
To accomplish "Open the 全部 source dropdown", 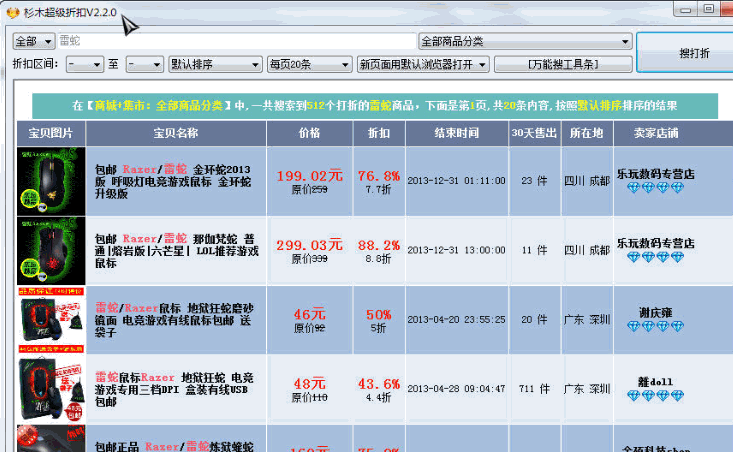I will [x=34, y=41].
